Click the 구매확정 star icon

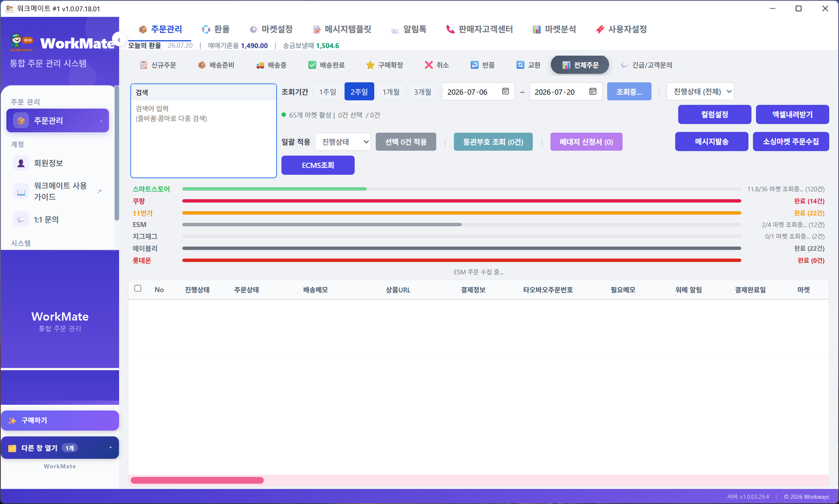click(x=370, y=65)
